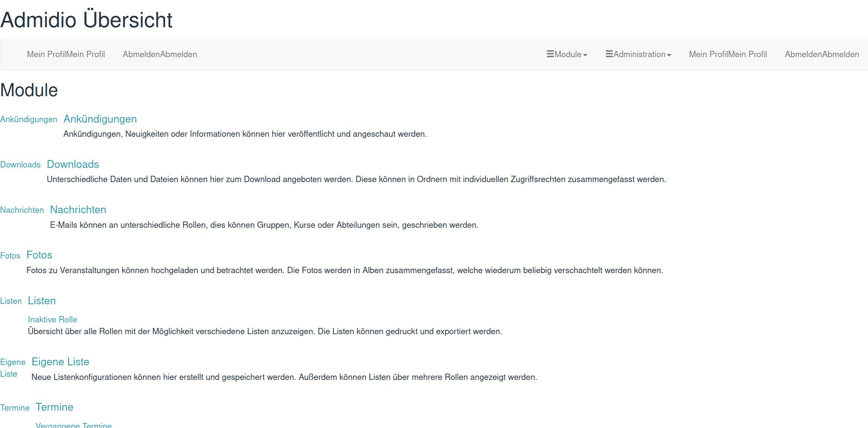Open the large Termine heading link
Viewport: 868px width, 428px height.
[54, 407]
